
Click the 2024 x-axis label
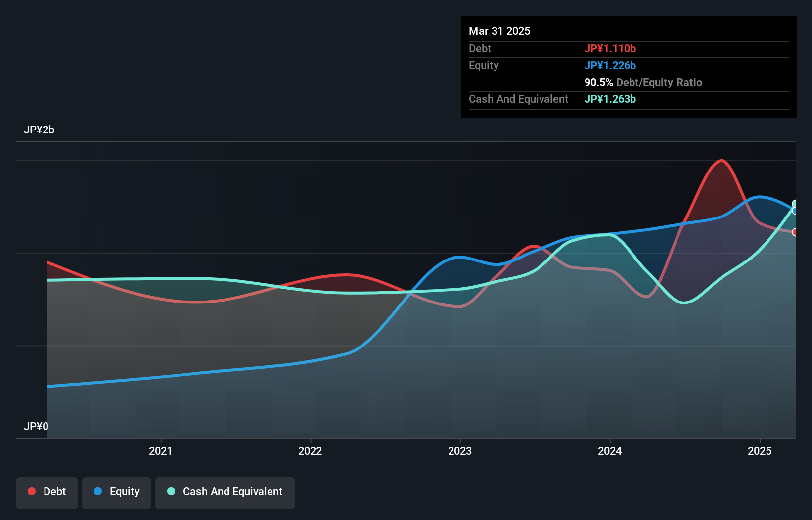pyautogui.click(x=610, y=451)
